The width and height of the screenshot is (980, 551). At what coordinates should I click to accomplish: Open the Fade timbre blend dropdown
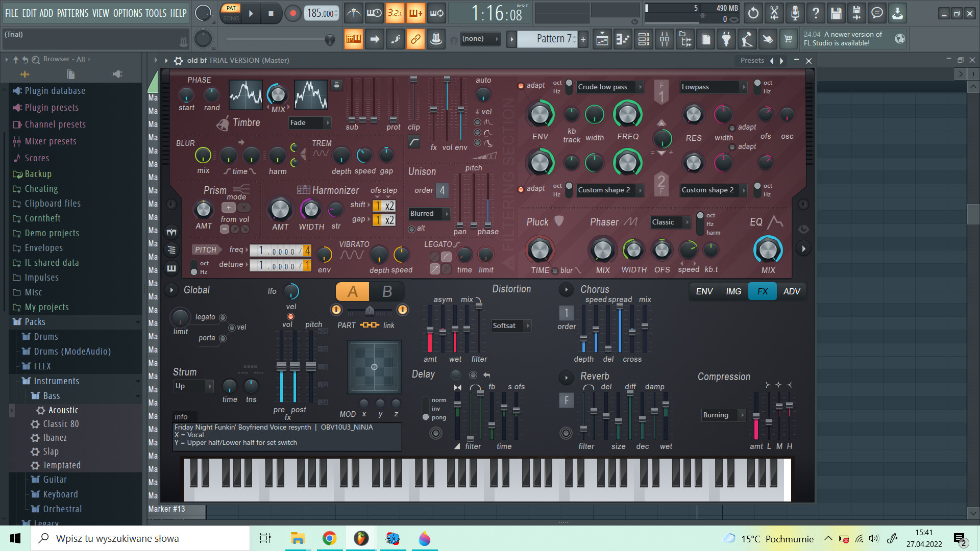pos(309,122)
